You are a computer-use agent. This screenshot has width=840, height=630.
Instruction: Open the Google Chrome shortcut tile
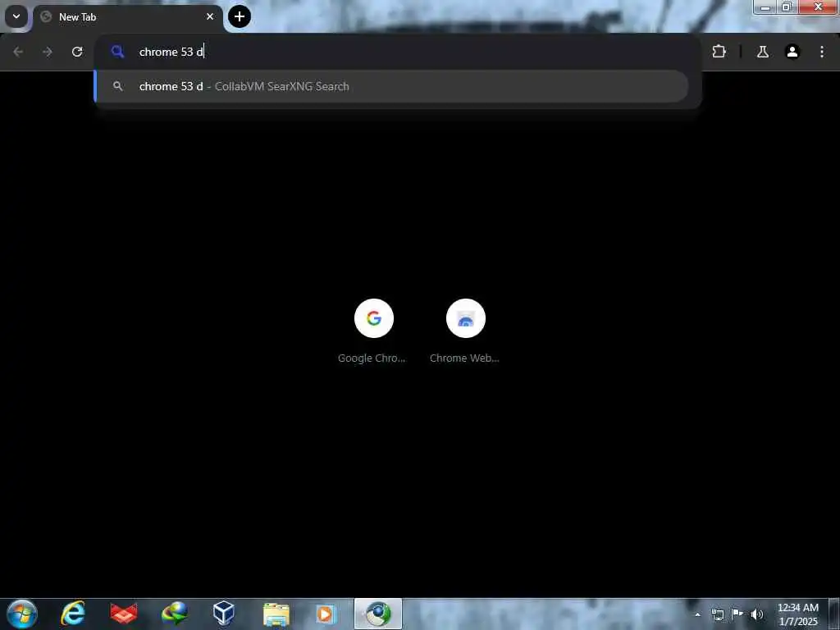point(373,331)
